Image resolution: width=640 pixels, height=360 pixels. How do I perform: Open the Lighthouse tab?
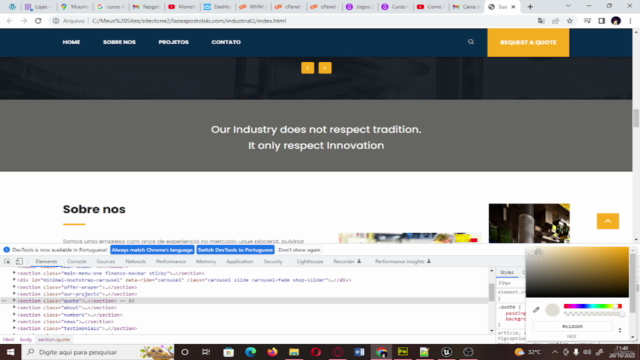(310, 261)
